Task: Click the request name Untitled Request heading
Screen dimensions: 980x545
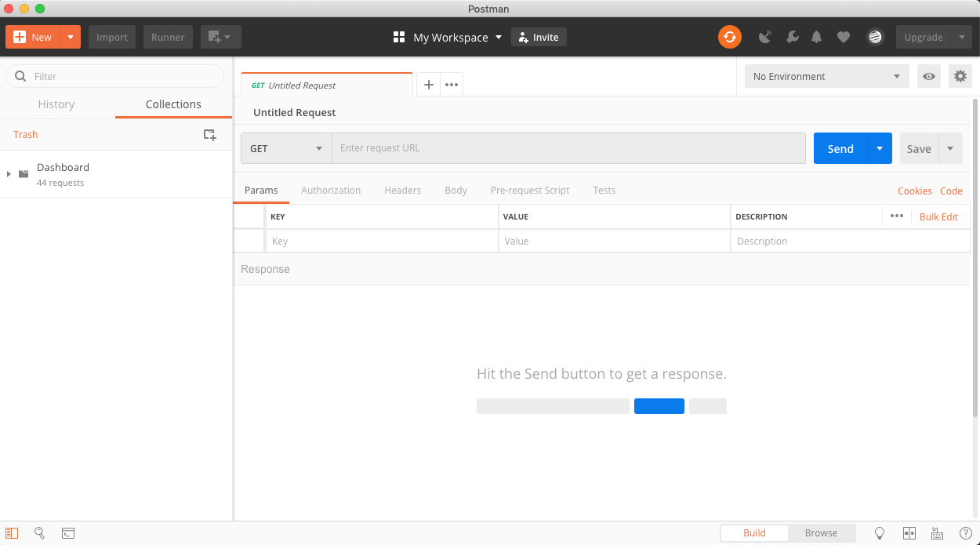Action: click(294, 113)
